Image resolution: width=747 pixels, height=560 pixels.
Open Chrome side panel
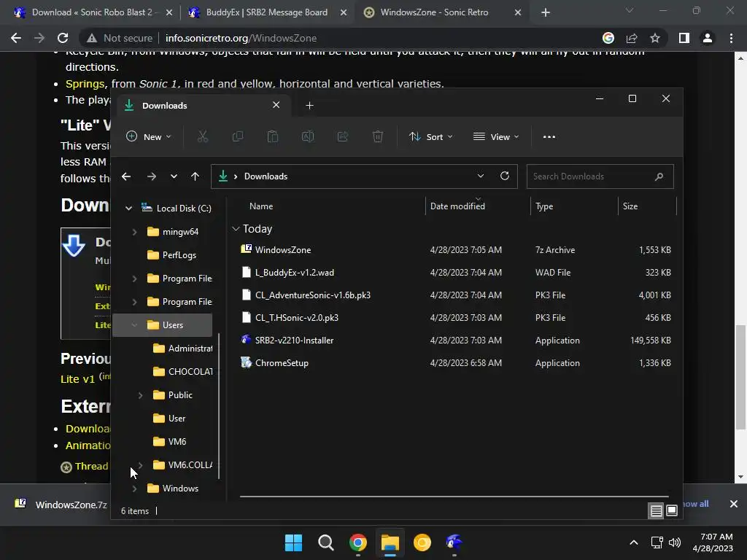click(684, 38)
